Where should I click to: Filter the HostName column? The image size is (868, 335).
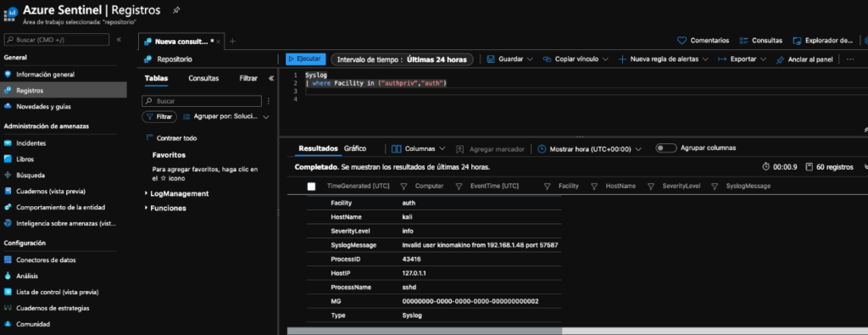tap(651, 187)
